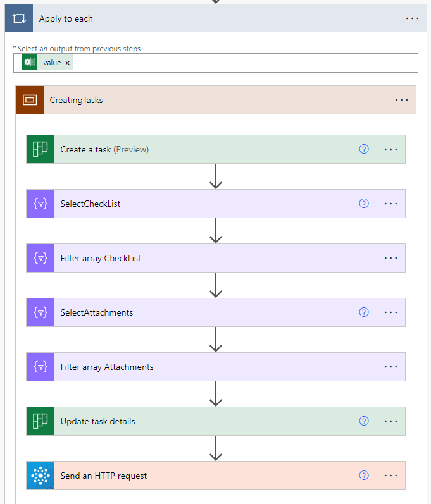Open the SelectCheckList more options menu
The height and width of the screenshot is (504, 431).
point(390,204)
